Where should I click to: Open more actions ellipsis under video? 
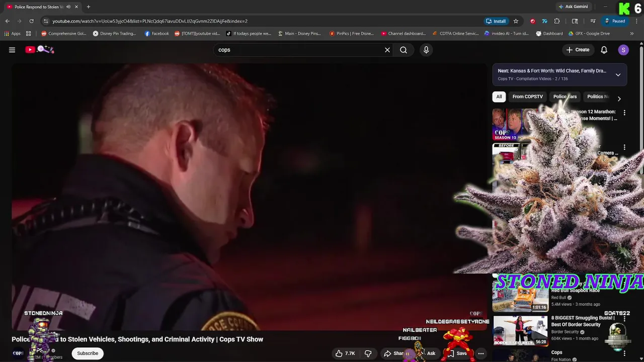point(481,353)
